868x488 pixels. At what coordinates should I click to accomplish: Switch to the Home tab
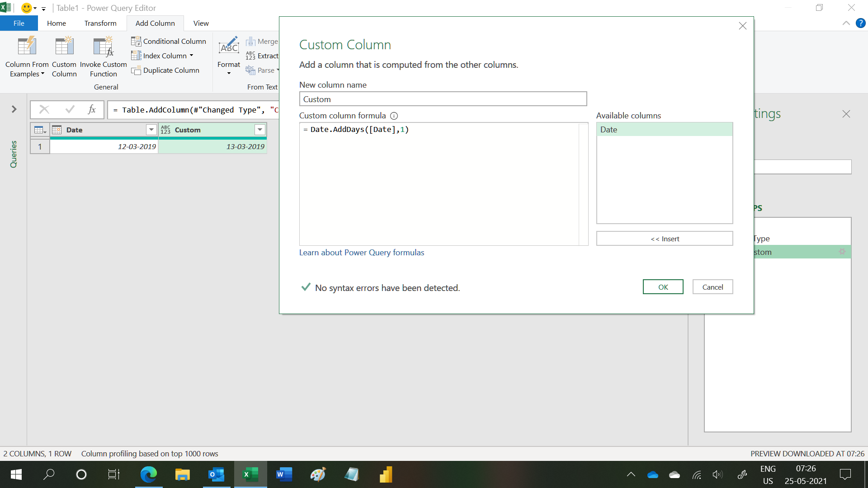click(57, 23)
